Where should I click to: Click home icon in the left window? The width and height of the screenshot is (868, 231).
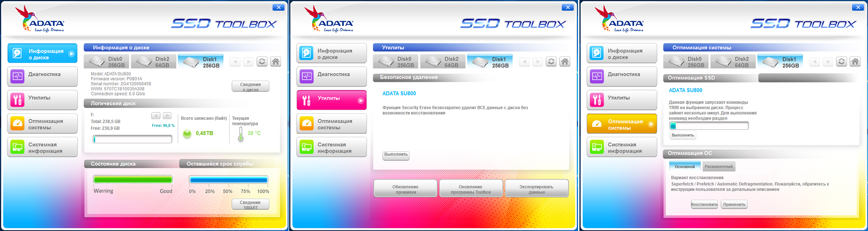click(x=275, y=62)
